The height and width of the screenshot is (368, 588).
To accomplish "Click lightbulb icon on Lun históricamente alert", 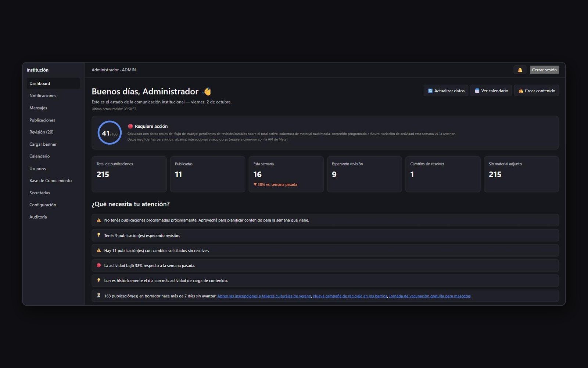I will tap(98, 280).
